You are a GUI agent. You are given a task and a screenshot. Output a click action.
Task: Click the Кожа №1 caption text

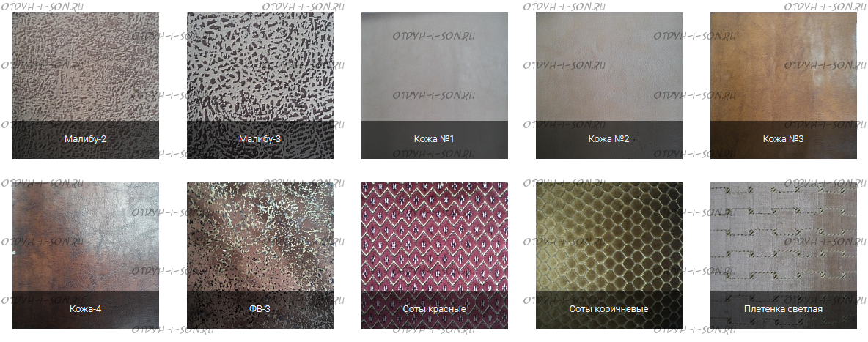(435, 139)
